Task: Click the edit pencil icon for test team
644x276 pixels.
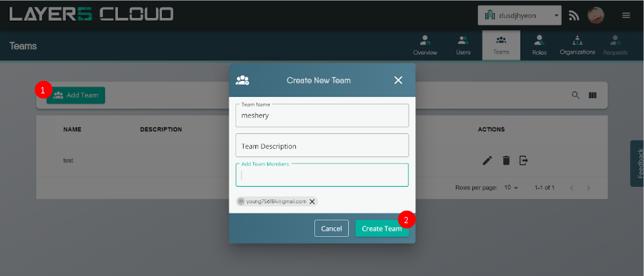Action: [x=487, y=161]
